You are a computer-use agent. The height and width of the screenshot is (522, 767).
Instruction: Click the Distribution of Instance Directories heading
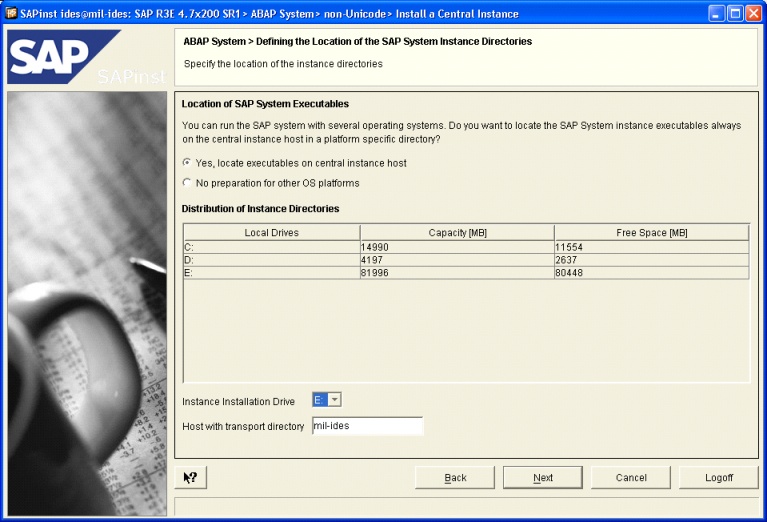[x=260, y=208]
